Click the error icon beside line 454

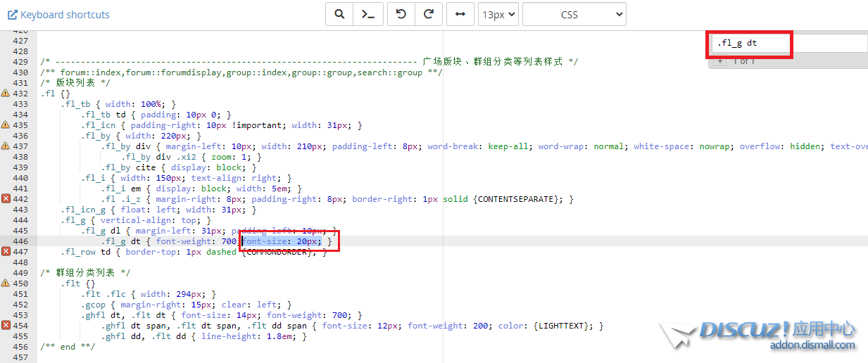click(x=6, y=326)
